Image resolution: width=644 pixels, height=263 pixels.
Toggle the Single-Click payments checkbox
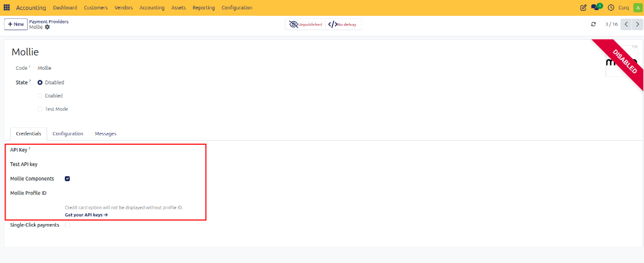point(67,225)
